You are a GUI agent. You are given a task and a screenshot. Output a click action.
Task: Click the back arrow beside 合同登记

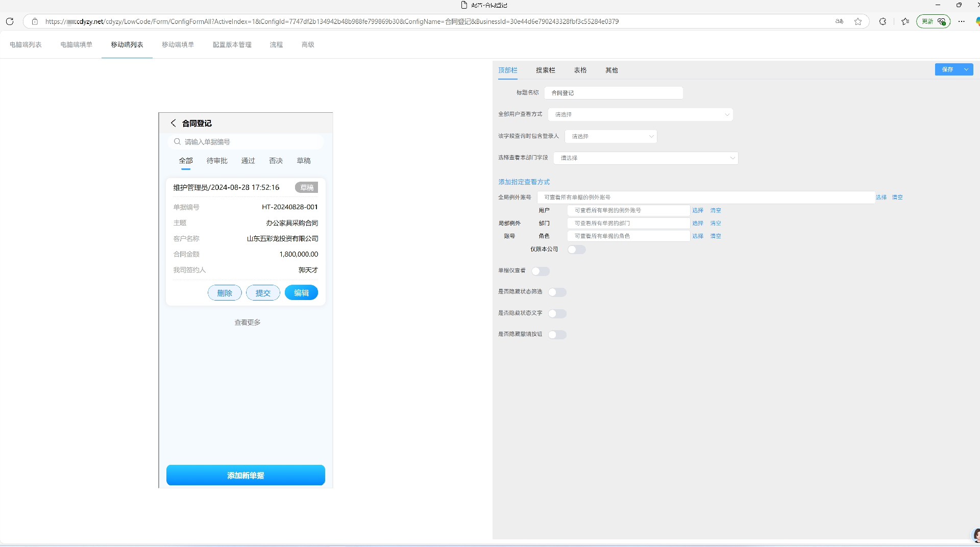(x=173, y=123)
